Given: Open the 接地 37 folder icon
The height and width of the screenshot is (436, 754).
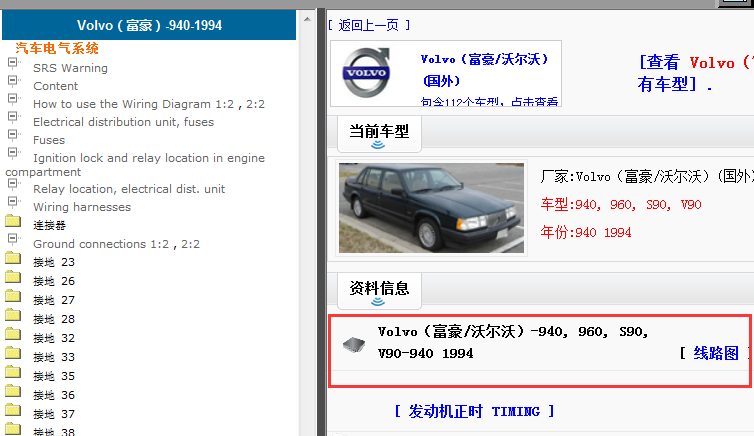Looking at the screenshot, I should (x=13, y=410).
